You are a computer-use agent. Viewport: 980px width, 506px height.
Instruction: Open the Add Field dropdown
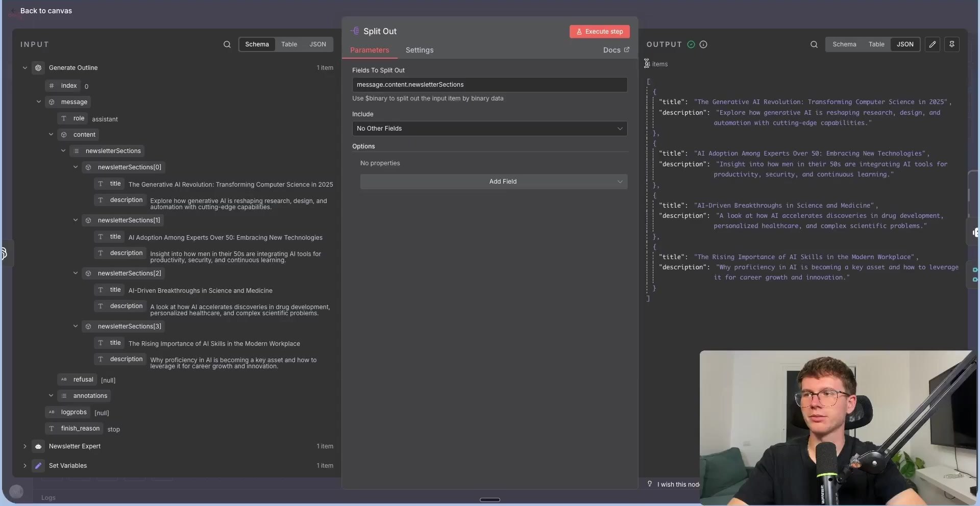pyautogui.click(x=494, y=182)
